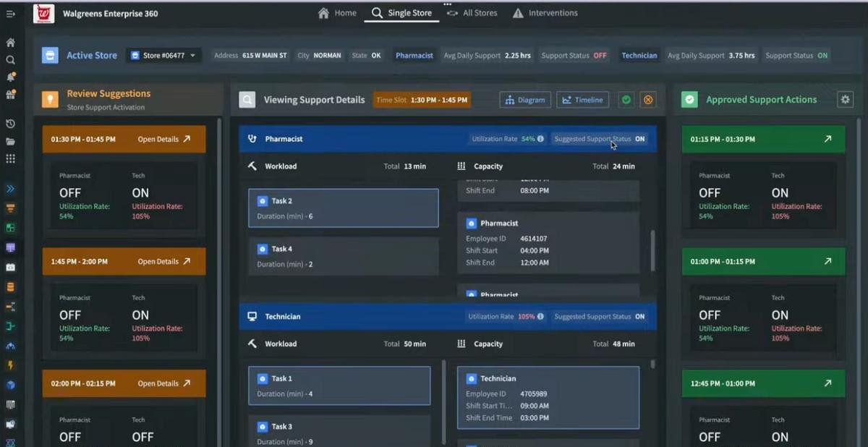Click the green checkmark approve icon
The width and height of the screenshot is (868, 447).
626,100
